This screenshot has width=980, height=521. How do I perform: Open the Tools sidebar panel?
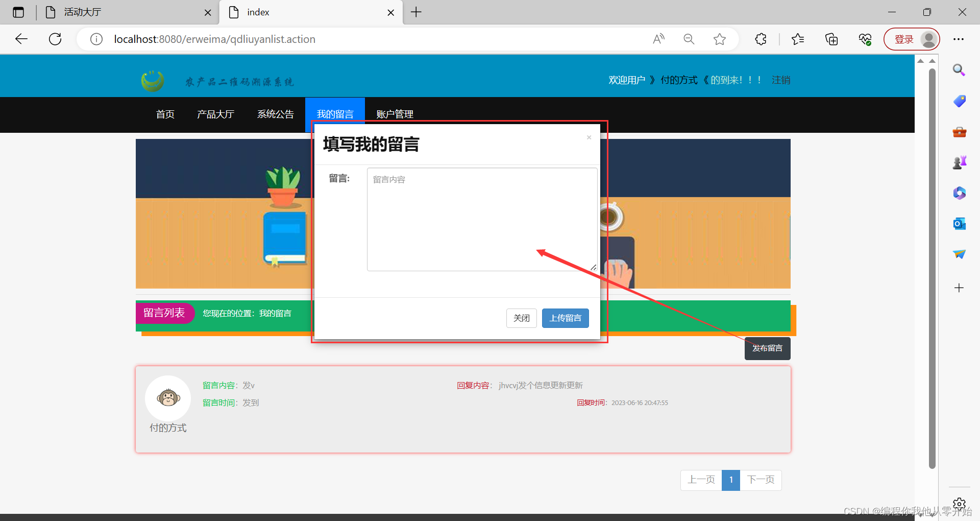[x=959, y=132]
